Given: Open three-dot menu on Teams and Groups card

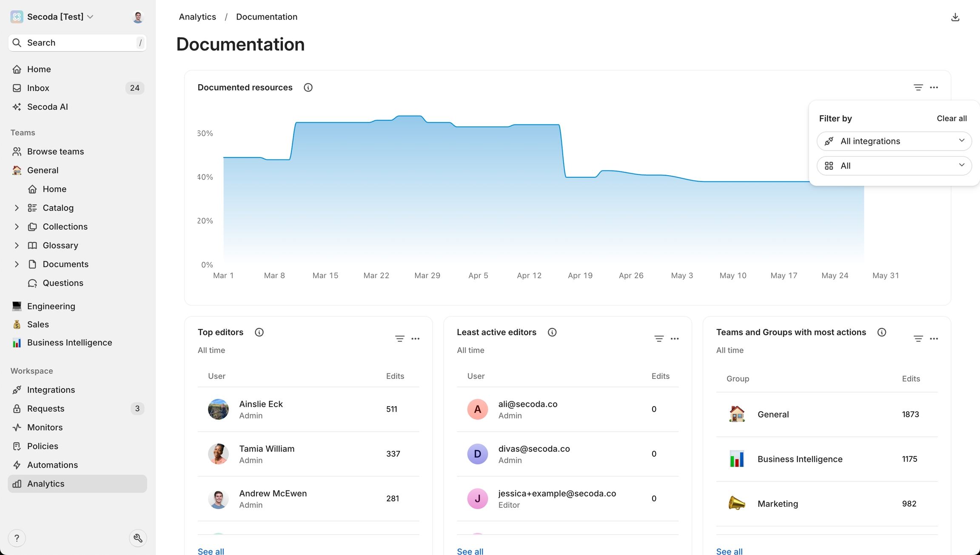Looking at the screenshot, I should click(934, 339).
